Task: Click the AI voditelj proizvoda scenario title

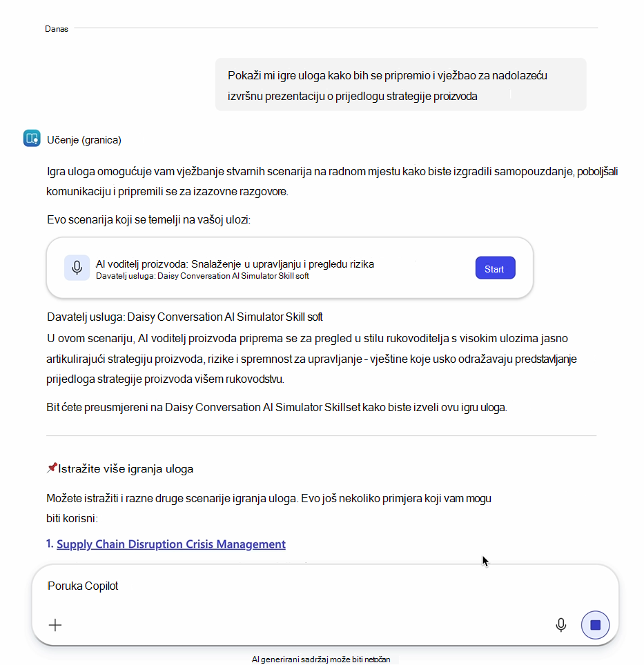Action: tap(235, 264)
